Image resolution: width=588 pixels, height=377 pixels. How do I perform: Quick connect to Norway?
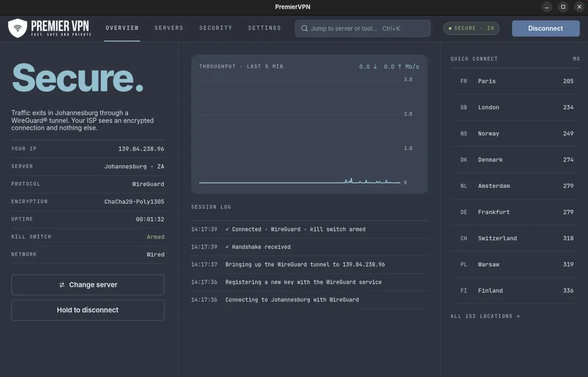point(515,134)
